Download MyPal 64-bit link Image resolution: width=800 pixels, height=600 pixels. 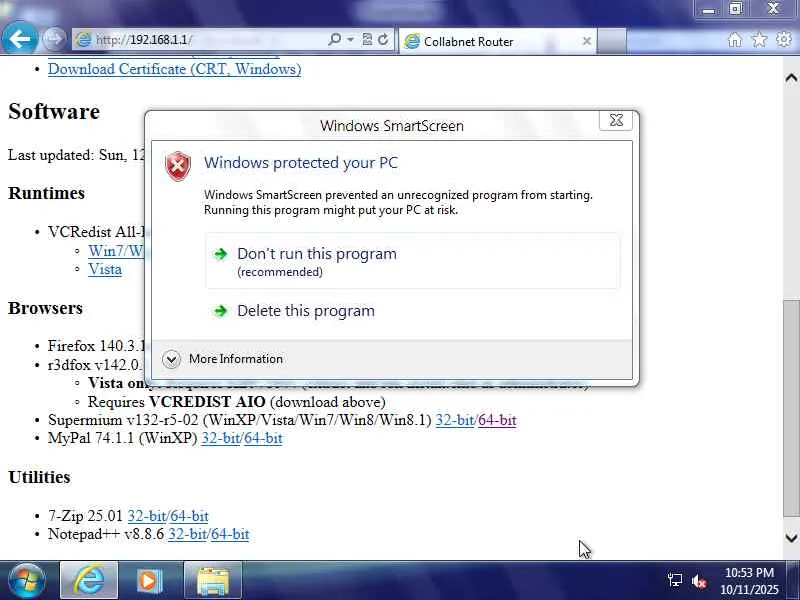pos(263,438)
